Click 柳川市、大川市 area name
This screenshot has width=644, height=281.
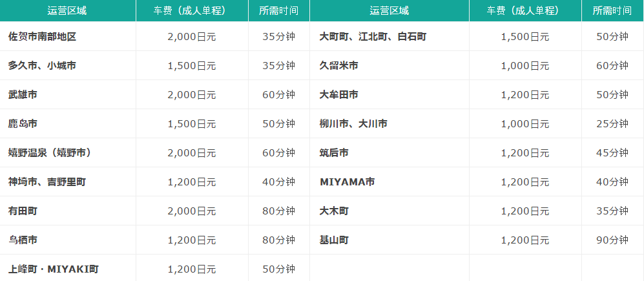(x=353, y=124)
